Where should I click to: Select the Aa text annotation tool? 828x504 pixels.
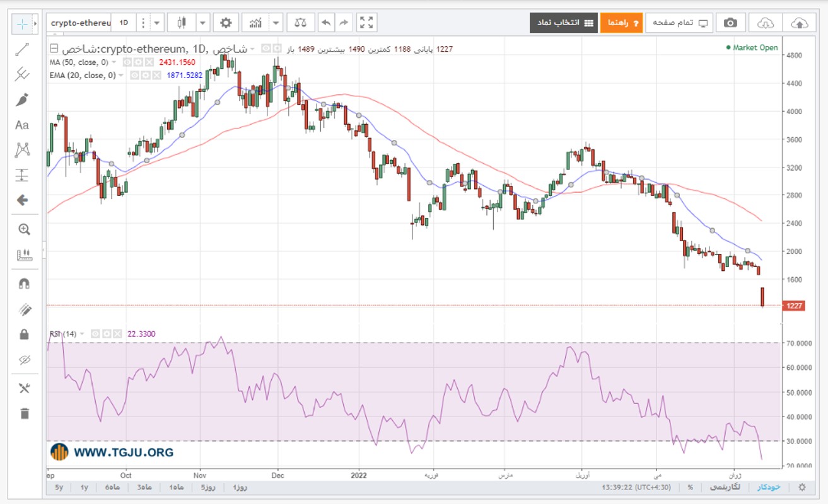coord(22,125)
